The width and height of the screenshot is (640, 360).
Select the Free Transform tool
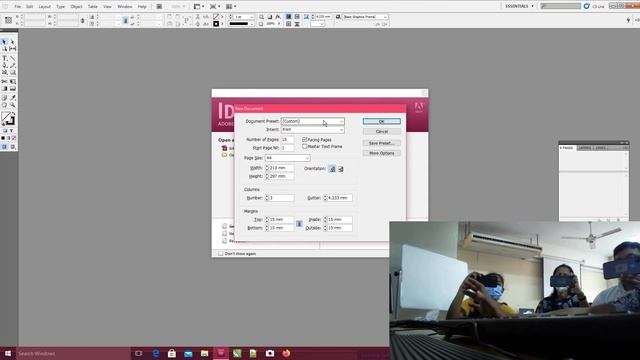[12, 82]
